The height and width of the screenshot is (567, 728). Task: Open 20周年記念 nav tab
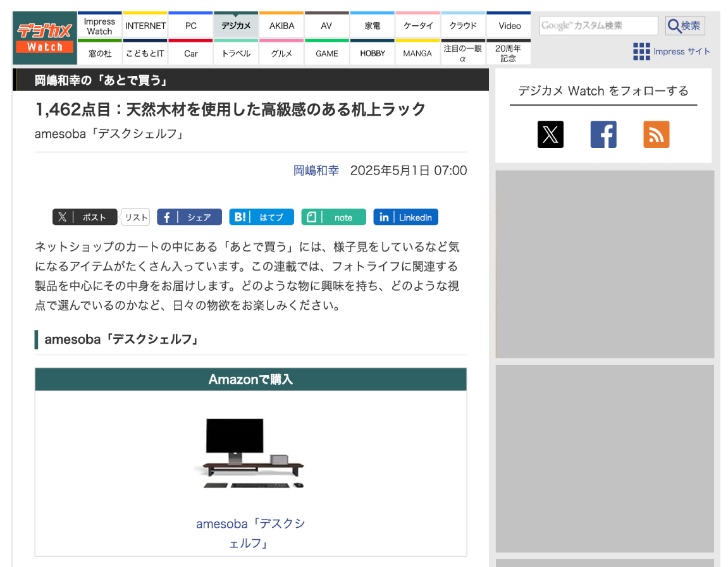[509, 53]
